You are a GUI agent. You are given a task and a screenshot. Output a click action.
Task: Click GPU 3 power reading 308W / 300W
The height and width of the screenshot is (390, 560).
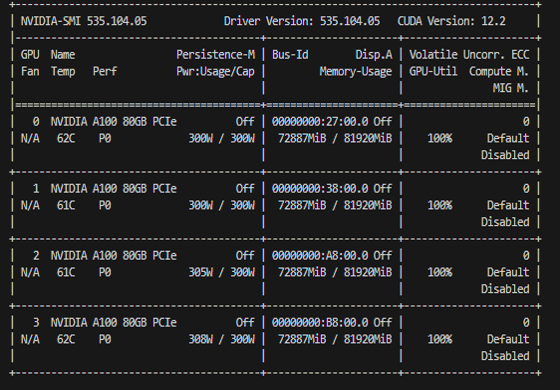click(222, 339)
